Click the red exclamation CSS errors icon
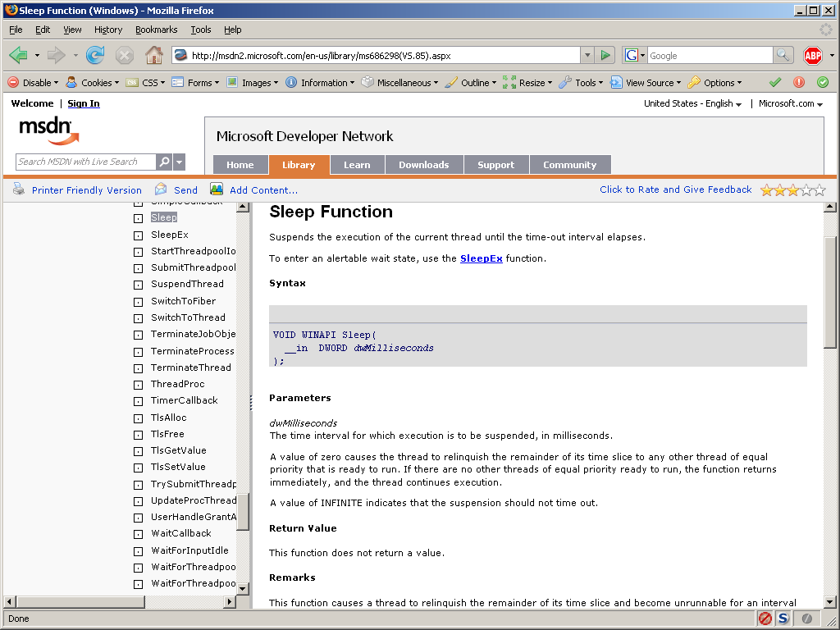The height and width of the screenshot is (630, 840). coord(799,82)
